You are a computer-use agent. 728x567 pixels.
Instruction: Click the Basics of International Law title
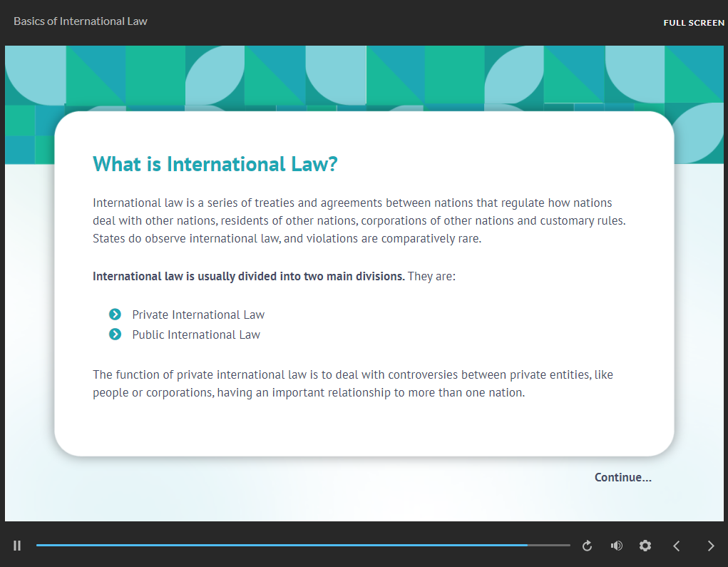point(81,21)
